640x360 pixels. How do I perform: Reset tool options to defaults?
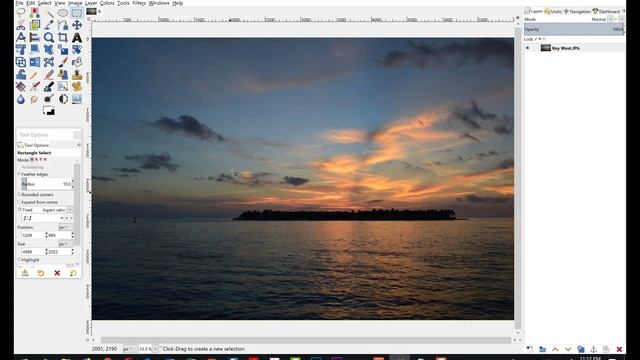(73, 273)
